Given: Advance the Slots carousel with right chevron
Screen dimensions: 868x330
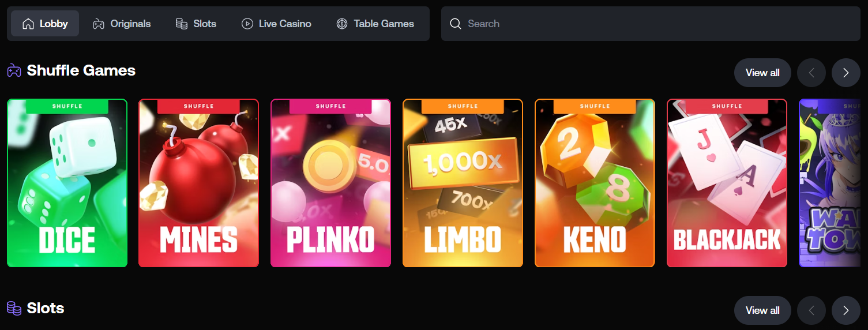Looking at the screenshot, I should coord(846,310).
